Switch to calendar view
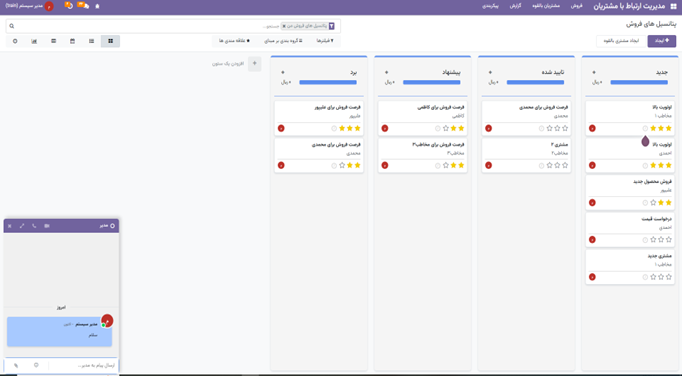Viewport: 682px width, 376px height. coord(72,41)
